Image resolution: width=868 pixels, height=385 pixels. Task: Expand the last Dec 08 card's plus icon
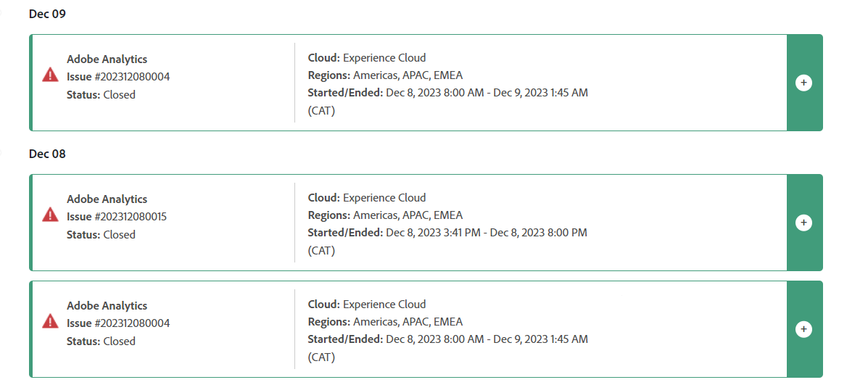(x=803, y=330)
